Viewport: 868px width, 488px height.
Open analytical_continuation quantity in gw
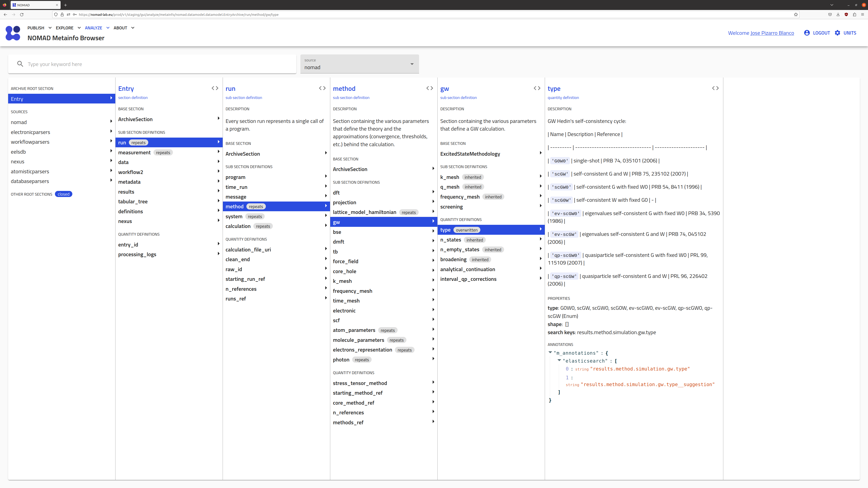[x=491, y=270]
